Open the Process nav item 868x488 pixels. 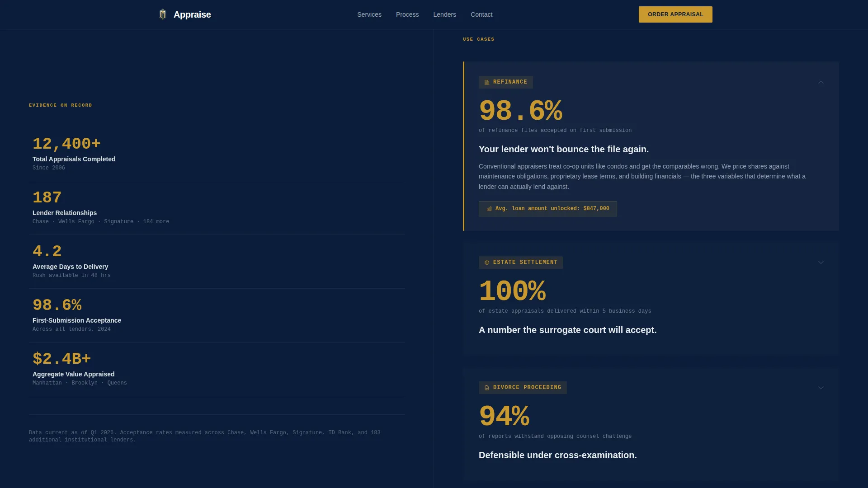pos(407,14)
